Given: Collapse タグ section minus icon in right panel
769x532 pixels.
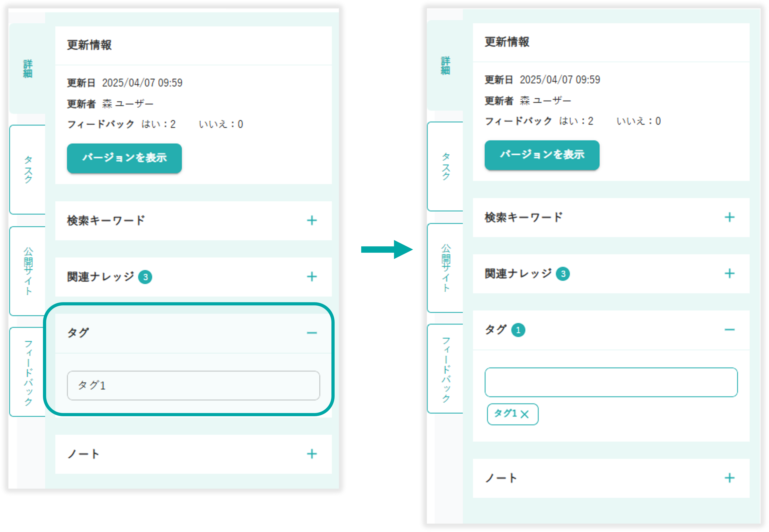Looking at the screenshot, I should (x=729, y=330).
